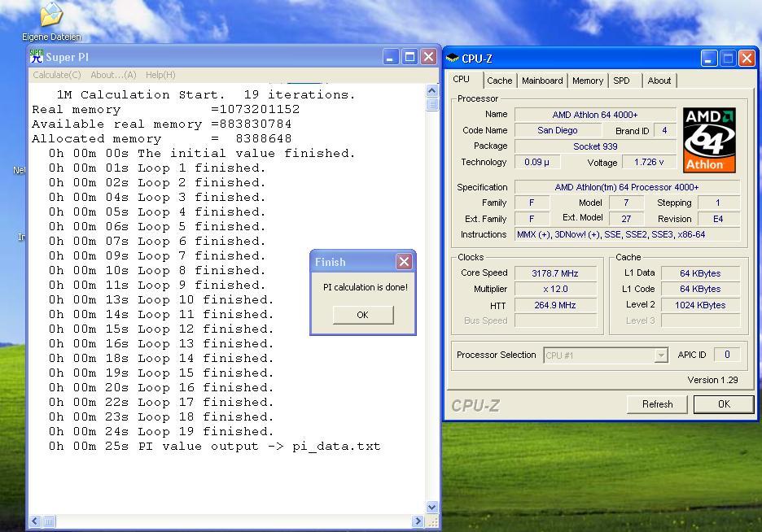Close the CPU-Z window
Viewport: 762px width, 532px height.
coord(747,59)
